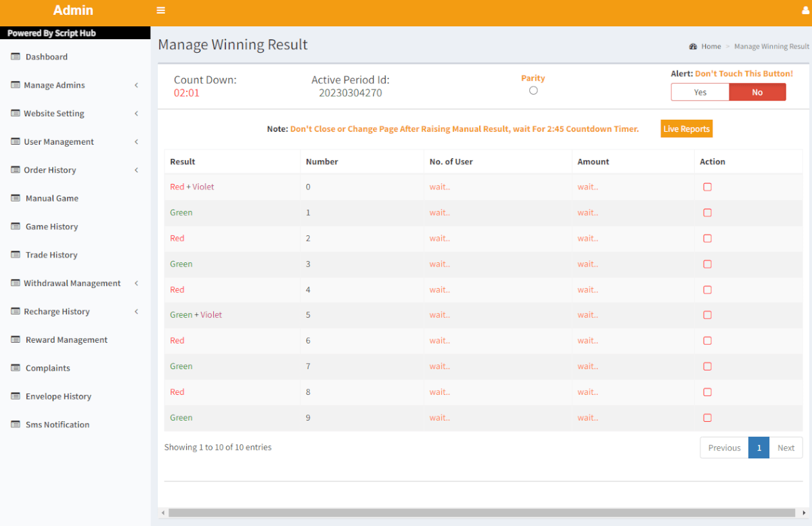The width and height of the screenshot is (812, 526).
Task: Click the Live Reports button
Action: tap(686, 129)
